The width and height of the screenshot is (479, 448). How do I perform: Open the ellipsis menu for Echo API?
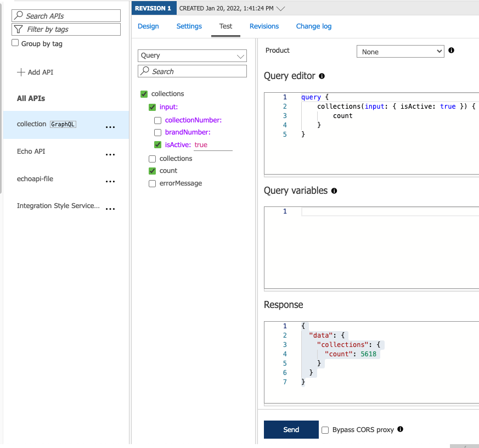click(110, 154)
